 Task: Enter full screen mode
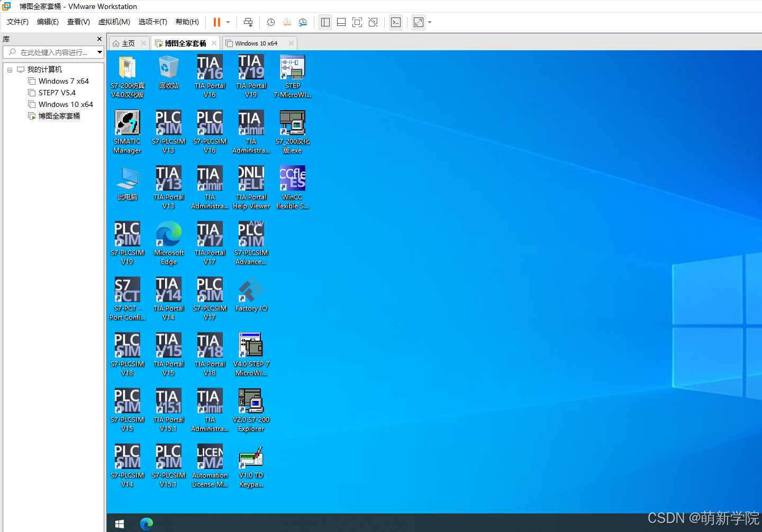(x=357, y=22)
